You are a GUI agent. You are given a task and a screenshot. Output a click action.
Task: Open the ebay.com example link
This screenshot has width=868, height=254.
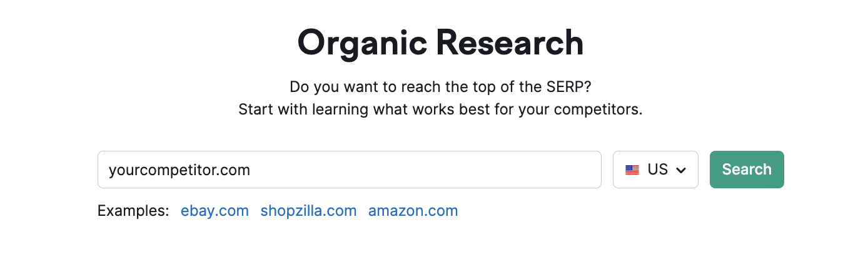click(214, 211)
